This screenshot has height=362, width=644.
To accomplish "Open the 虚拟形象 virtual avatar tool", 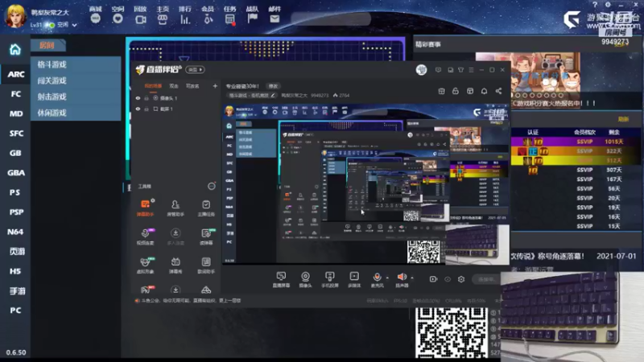I will (x=146, y=265).
